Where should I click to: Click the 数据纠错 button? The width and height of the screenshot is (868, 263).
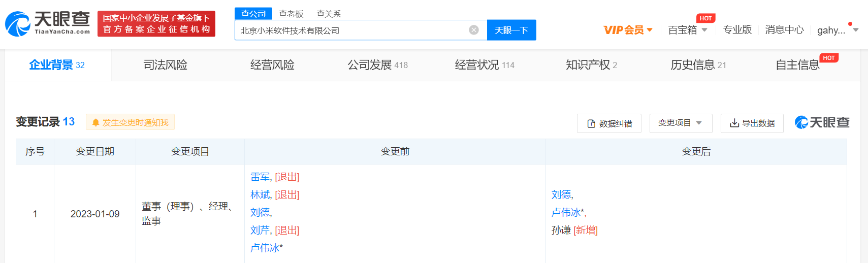coord(609,123)
